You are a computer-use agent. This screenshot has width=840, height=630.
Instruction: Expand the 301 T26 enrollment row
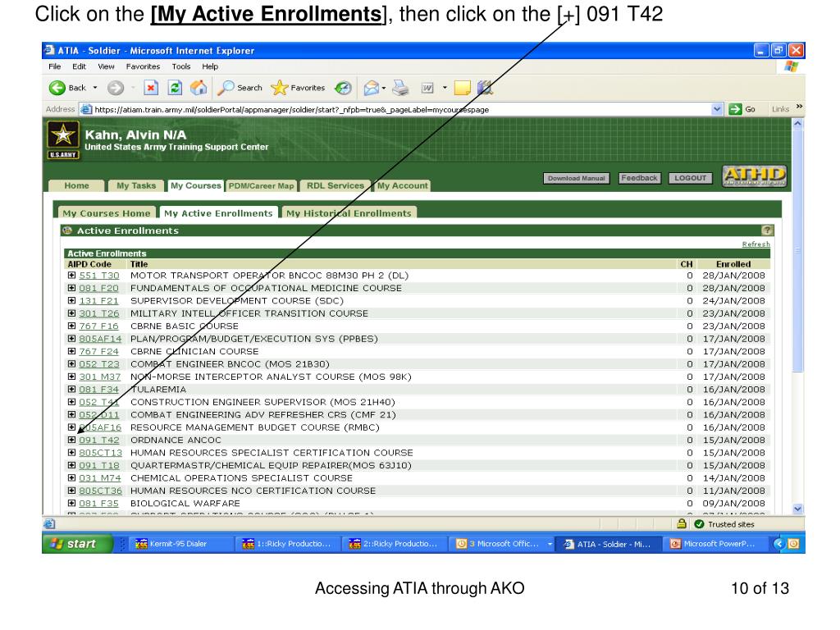coord(72,313)
